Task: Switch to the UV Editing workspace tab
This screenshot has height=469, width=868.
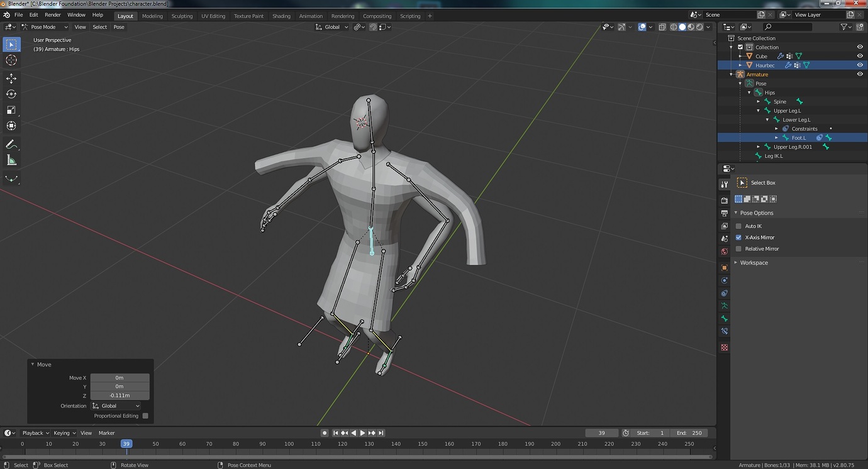Action: 213,16
